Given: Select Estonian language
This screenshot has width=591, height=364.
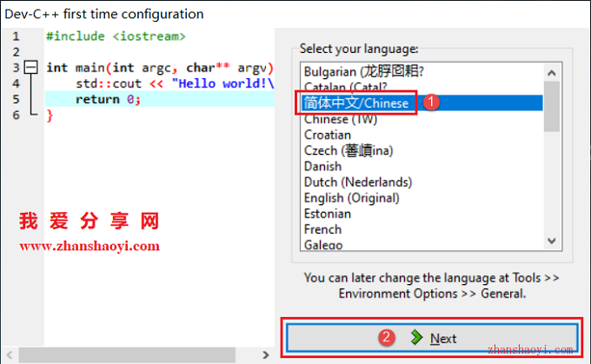Looking at the screenshot, I should [x=422, y=214].
